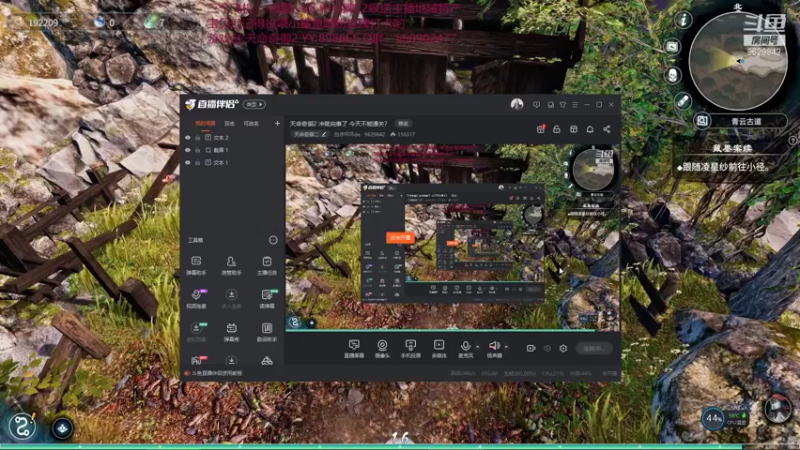
Task: Click the info icon beside the minimap
Action: point(683,20)
